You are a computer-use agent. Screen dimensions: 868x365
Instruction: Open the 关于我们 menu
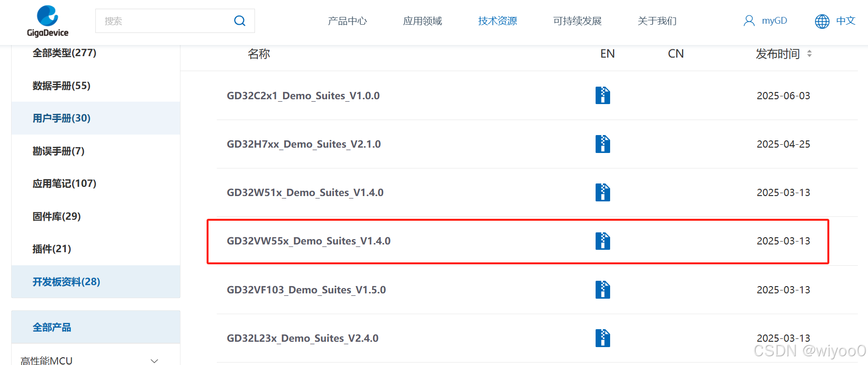(657, 21)
